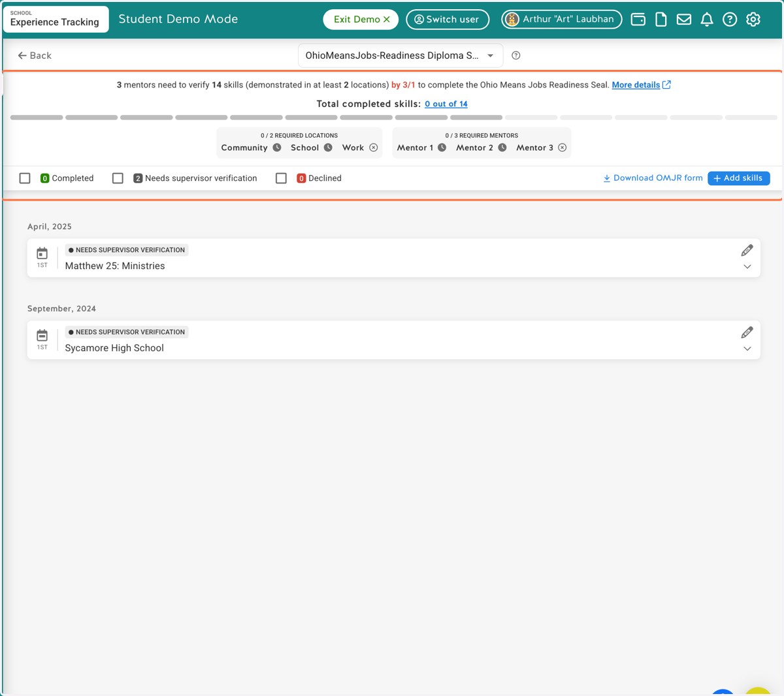
Task: Toggle the Declined filter checkbox
Action: 281,178
